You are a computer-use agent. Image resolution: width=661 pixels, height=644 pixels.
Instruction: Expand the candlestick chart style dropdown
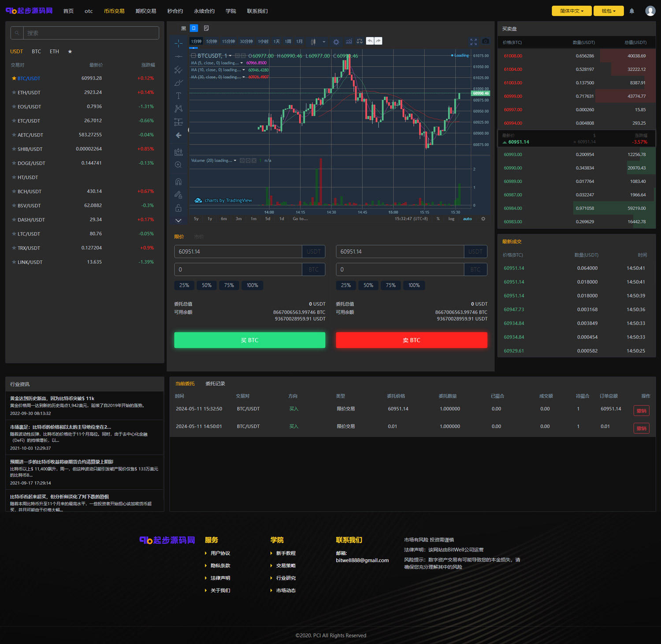pos(324,42)
